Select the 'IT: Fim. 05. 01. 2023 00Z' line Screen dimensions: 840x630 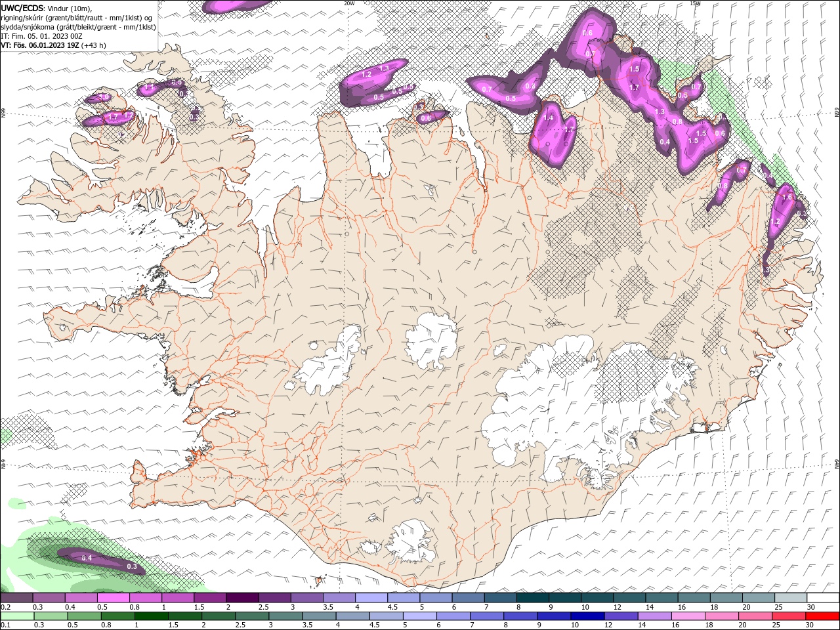(41, 36)
